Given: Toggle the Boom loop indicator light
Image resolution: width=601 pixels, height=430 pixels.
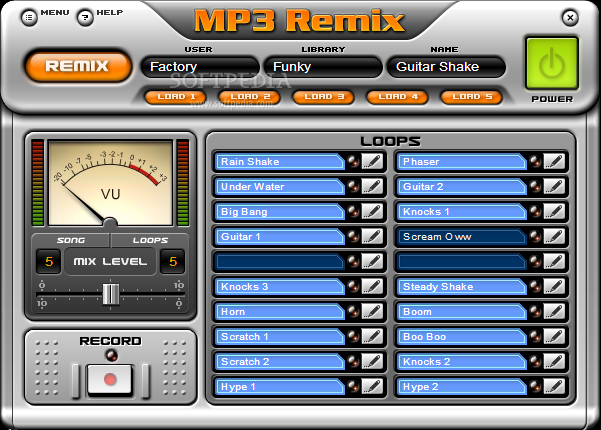Looking at the screenshot, I should click(x=535, y=312).
